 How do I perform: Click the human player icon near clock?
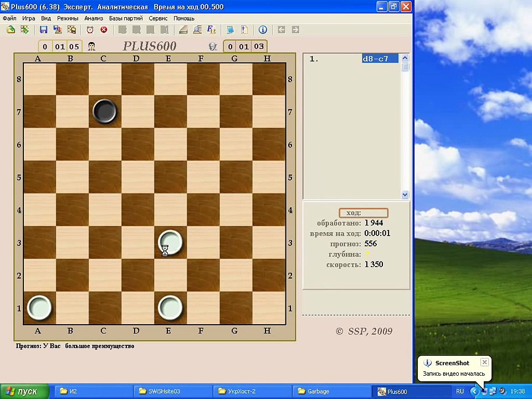(91, 46)
